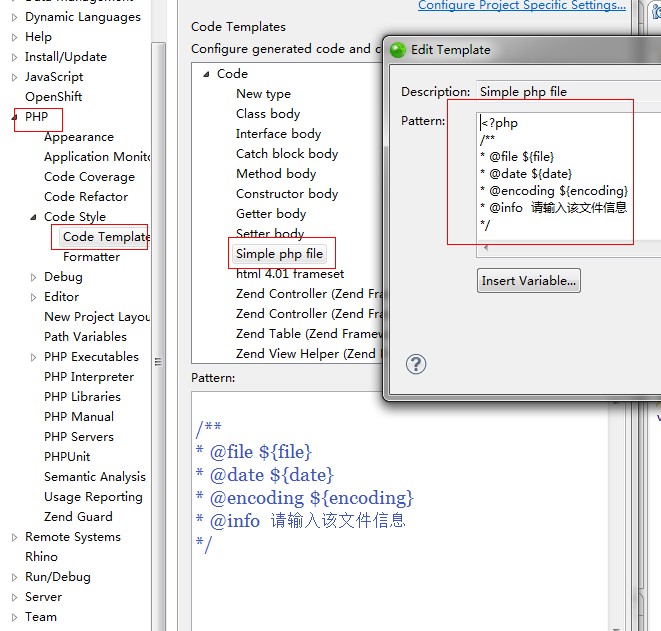The width and height of the screenshot is (661, 631).
Task: Click the help question mark icon in Edit Template
Action: (416, 364)
